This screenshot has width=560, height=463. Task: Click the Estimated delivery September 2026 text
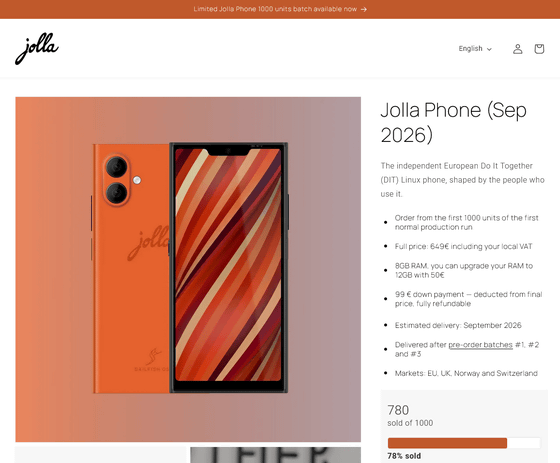pos(458,325)
